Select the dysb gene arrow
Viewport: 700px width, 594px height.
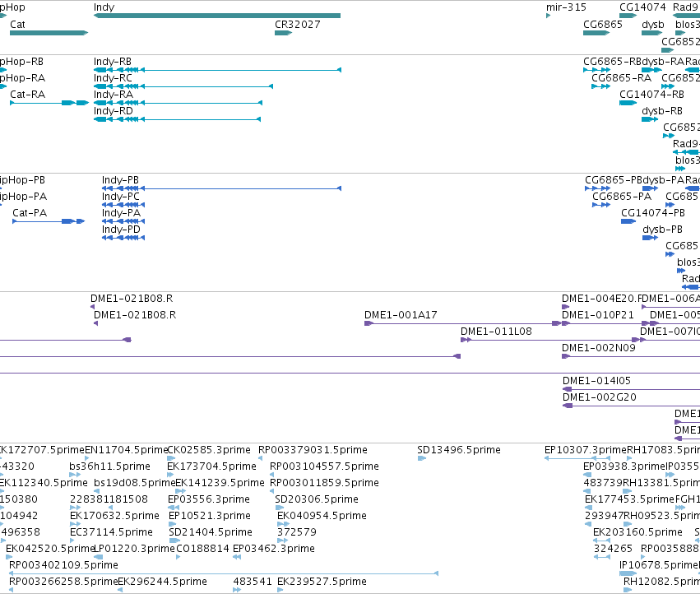pyautogui.click(x=651, y=33)
